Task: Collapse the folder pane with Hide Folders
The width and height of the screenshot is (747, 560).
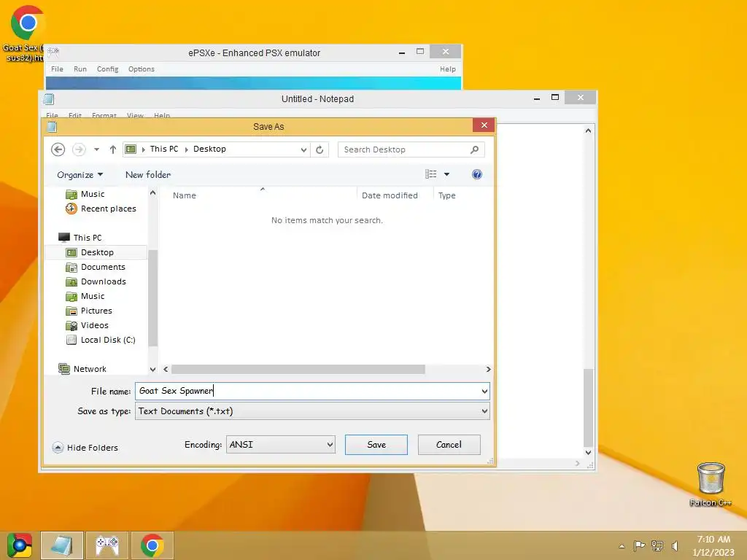Action: (85, 448)
